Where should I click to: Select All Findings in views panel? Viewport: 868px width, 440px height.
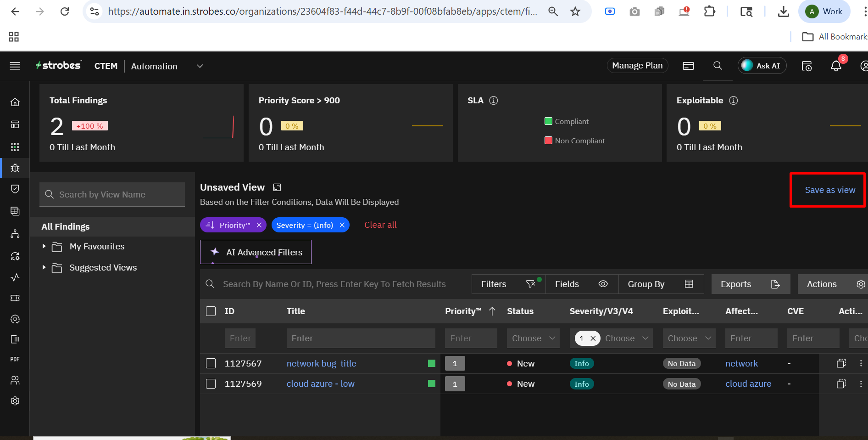click(66, 226)
